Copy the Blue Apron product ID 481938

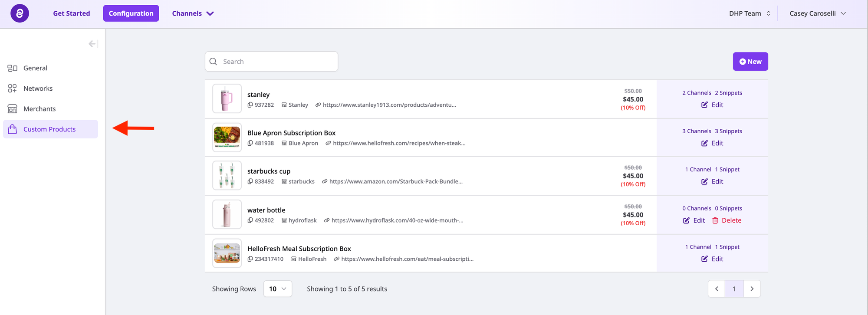pyautogui.click(x=250, y=143)
